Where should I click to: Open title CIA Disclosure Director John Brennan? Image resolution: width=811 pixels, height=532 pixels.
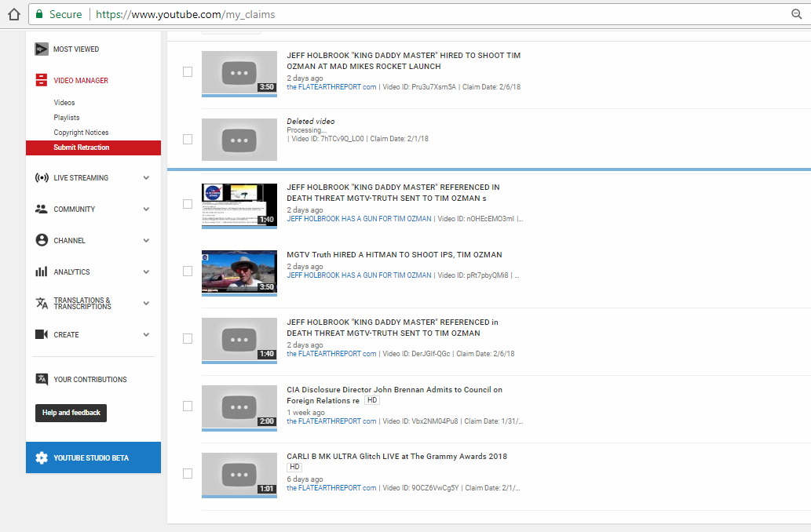point(395,395)
